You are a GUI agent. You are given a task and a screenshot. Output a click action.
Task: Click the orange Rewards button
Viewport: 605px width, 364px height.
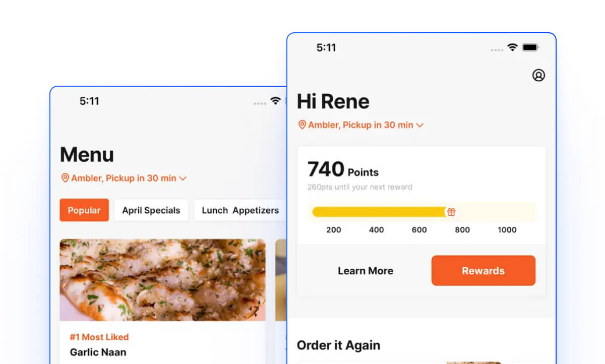coord(483,271)
